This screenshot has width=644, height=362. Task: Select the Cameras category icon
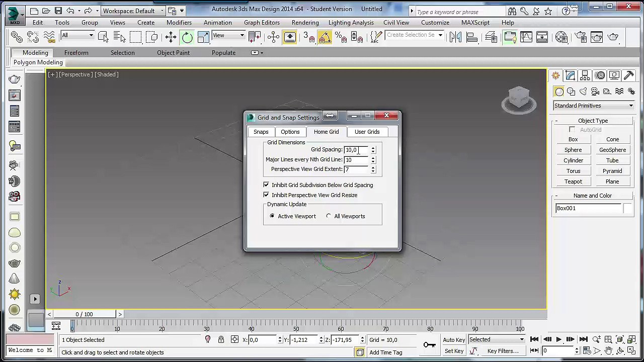(x=595, y=92)
